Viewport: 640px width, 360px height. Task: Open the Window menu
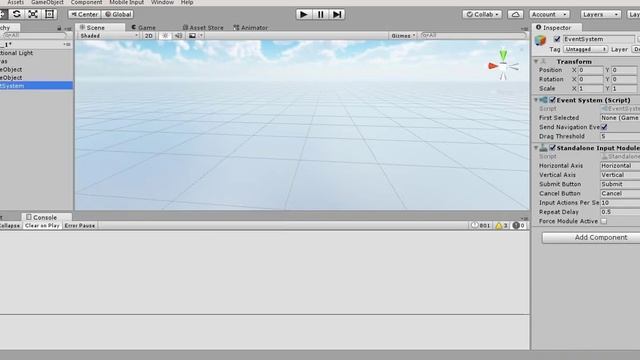162,2
